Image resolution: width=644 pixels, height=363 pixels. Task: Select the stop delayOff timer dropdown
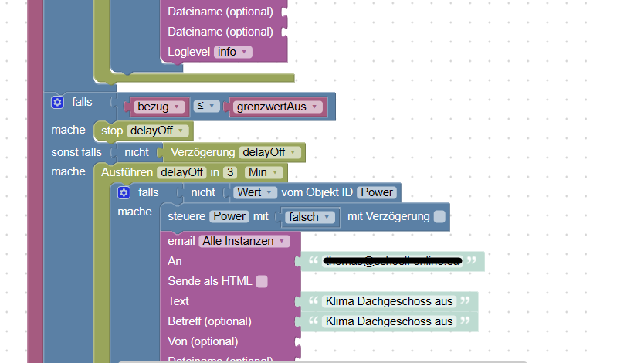[x=158, y=131]
